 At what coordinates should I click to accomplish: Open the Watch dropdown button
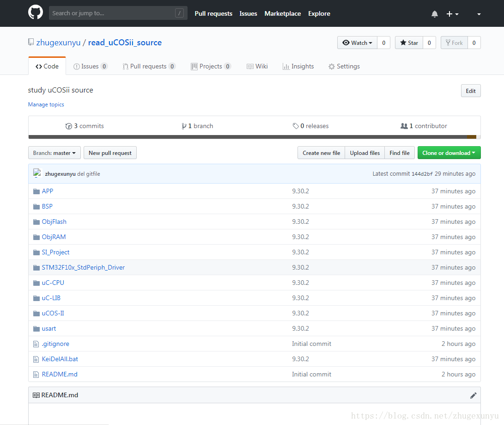coord(357,43)
